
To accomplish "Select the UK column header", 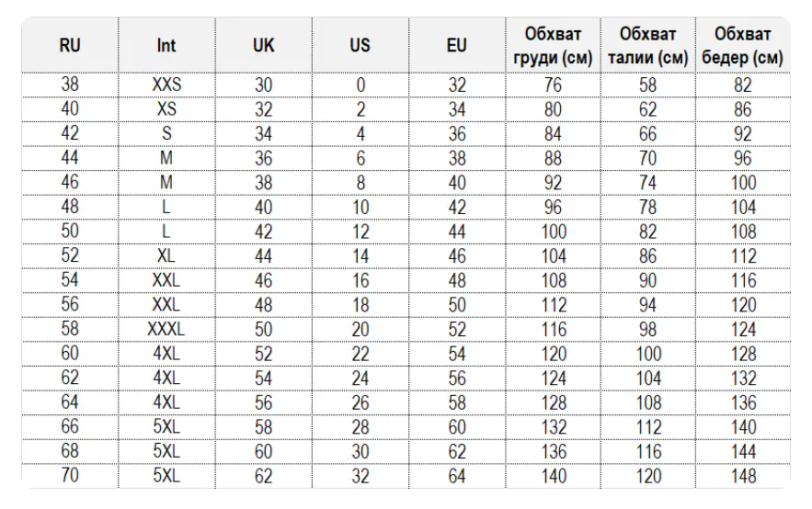I will (x=263, y=45).
